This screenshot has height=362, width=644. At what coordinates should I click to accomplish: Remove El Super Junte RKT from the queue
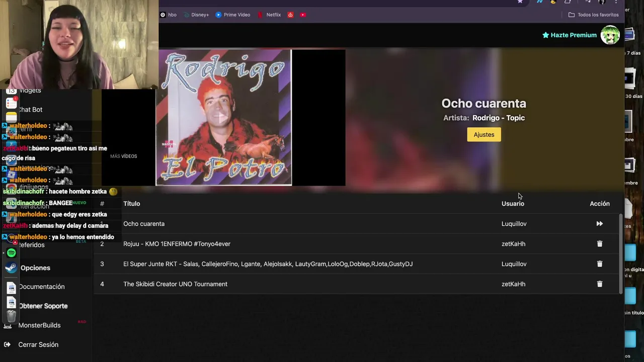click(599, 264)
